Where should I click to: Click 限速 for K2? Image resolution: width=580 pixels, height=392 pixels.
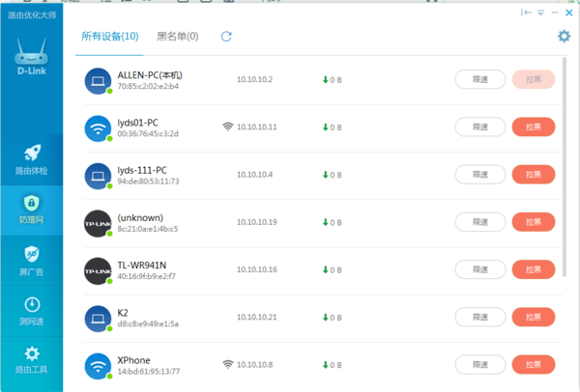[480, 317]
